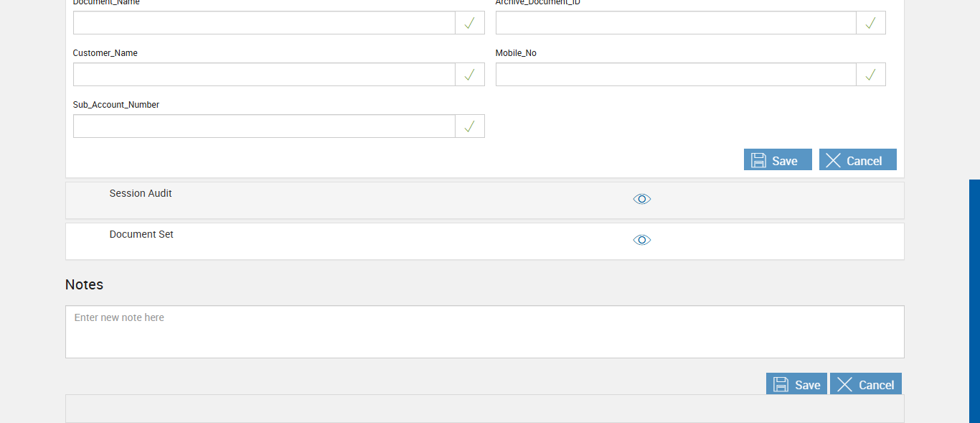Focus the Archive_Document_ID text field
The image size is (980, 423).
[675, 23]
